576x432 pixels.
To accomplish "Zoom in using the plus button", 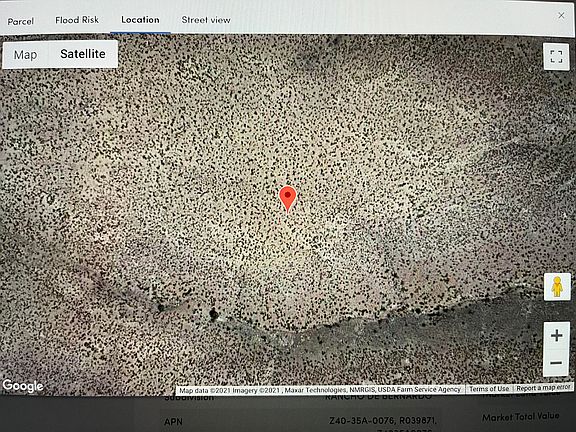I will [557, 335].
